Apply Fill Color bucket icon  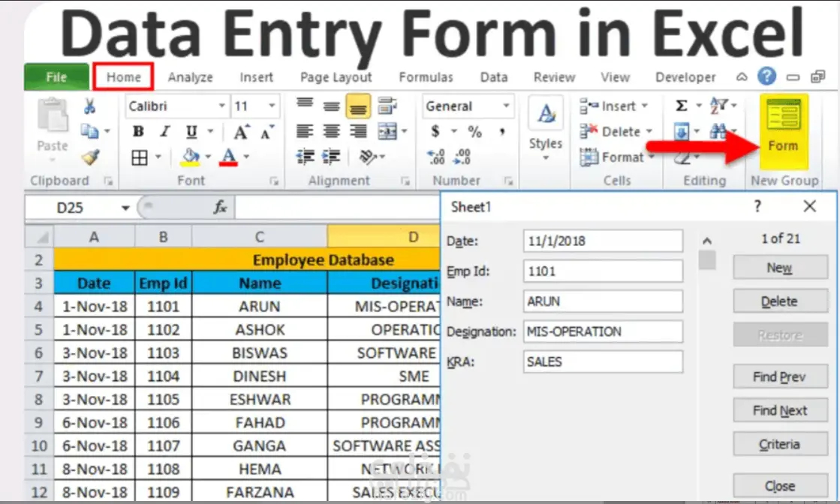coord(191,157)
